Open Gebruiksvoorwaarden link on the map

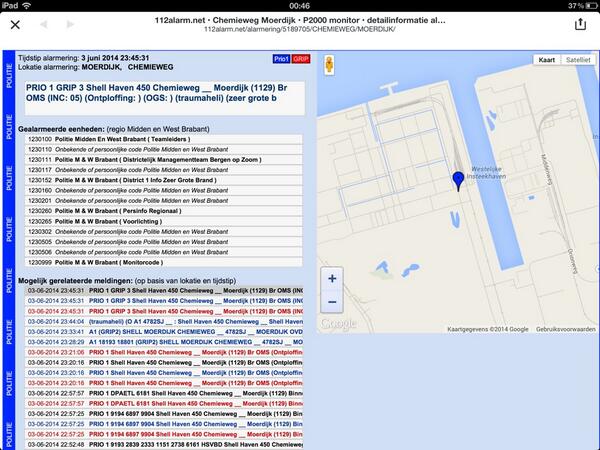coord(566,329)
